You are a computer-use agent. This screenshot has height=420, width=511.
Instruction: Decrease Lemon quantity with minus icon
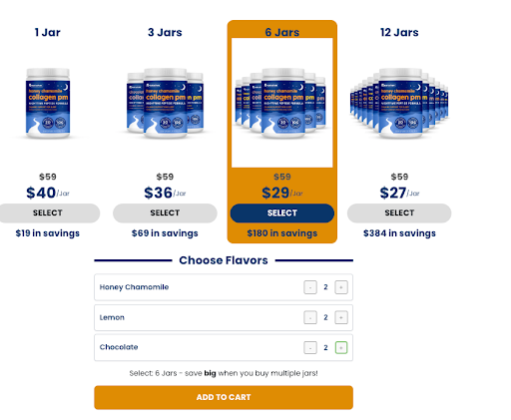[x=310, y=317]
